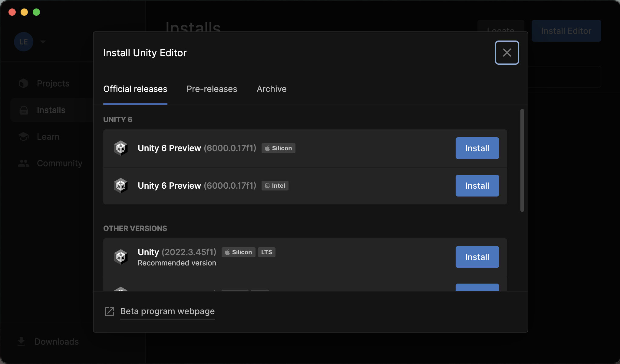Install Unity 6 Preview for Intel
Screen dimensions: 620x364
point(477,186)
